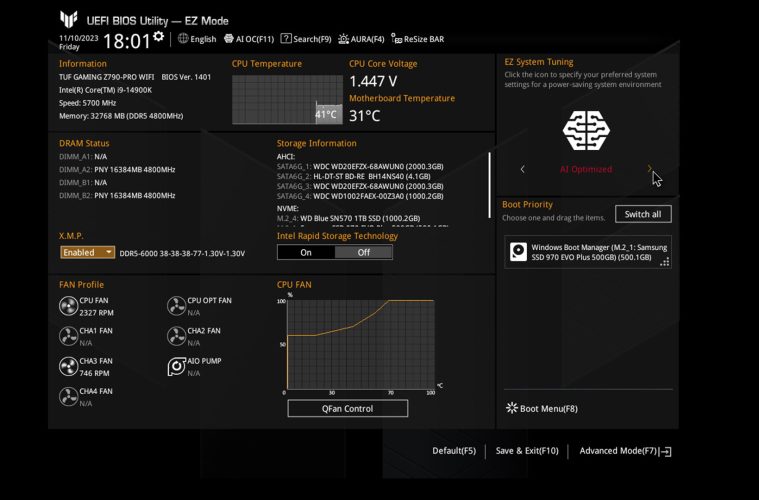
Task: Open settings gear next to the clock
Action: (x=158, y=37)
